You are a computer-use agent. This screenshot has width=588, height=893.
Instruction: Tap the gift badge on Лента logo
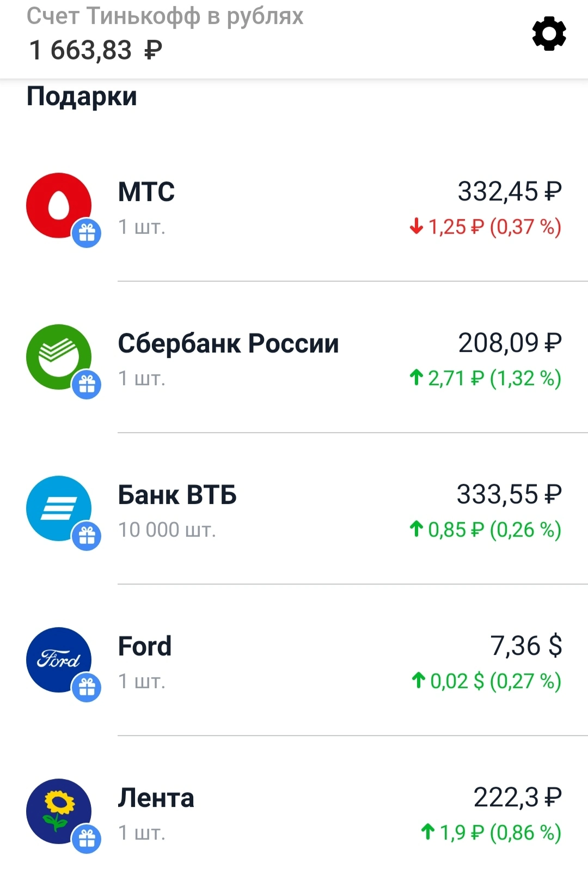click(x=87, y=839)
